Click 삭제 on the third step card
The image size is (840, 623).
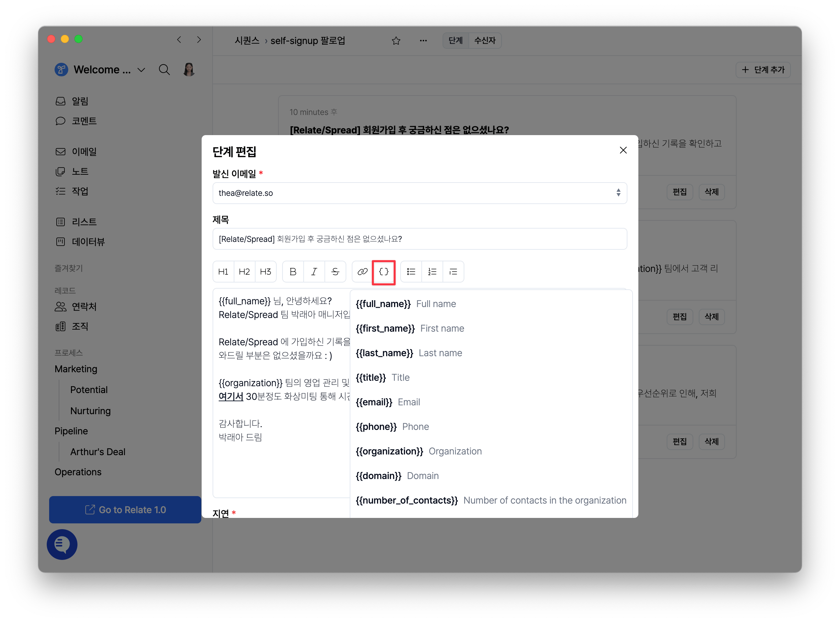pos(712,441)
